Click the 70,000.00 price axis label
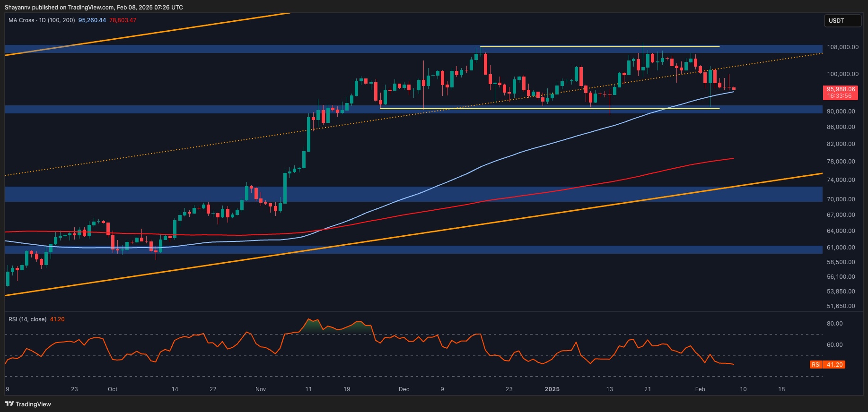This screenshot has width=868, height=412. click(841, 199)
